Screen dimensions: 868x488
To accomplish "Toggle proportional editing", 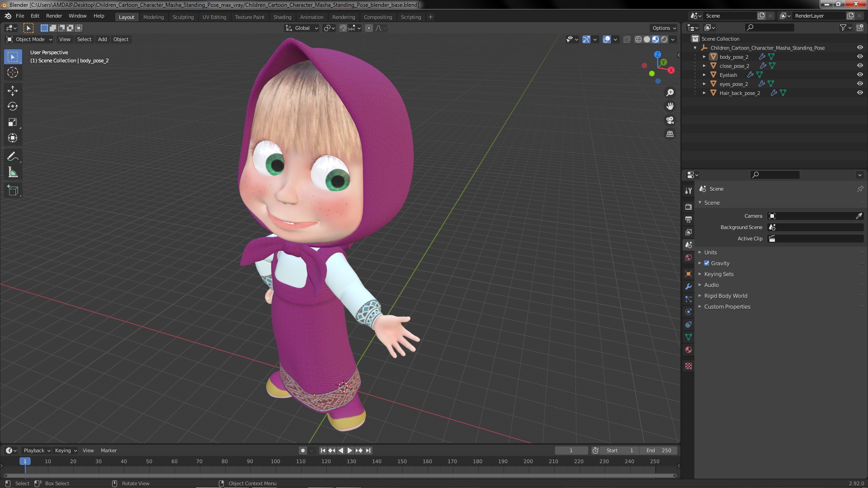I will [369, 28].
